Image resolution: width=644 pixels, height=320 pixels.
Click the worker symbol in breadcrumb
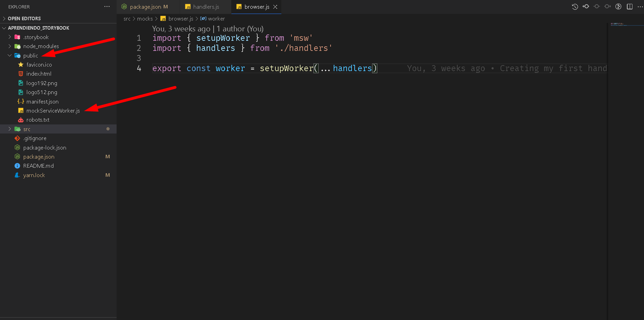[216, 19]
